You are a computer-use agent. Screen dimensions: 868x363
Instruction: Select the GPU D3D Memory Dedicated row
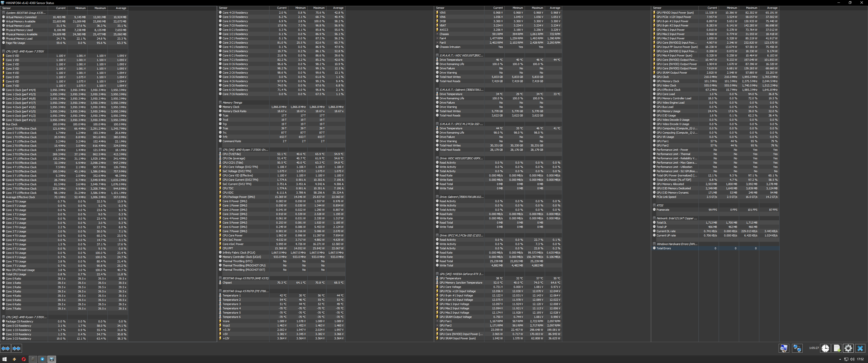coord(715,188)
